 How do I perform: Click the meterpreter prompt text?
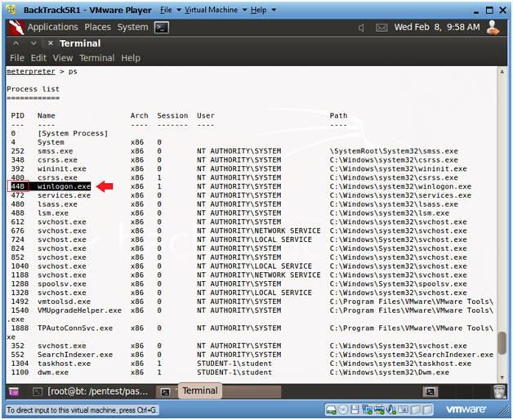coord(31,71)
